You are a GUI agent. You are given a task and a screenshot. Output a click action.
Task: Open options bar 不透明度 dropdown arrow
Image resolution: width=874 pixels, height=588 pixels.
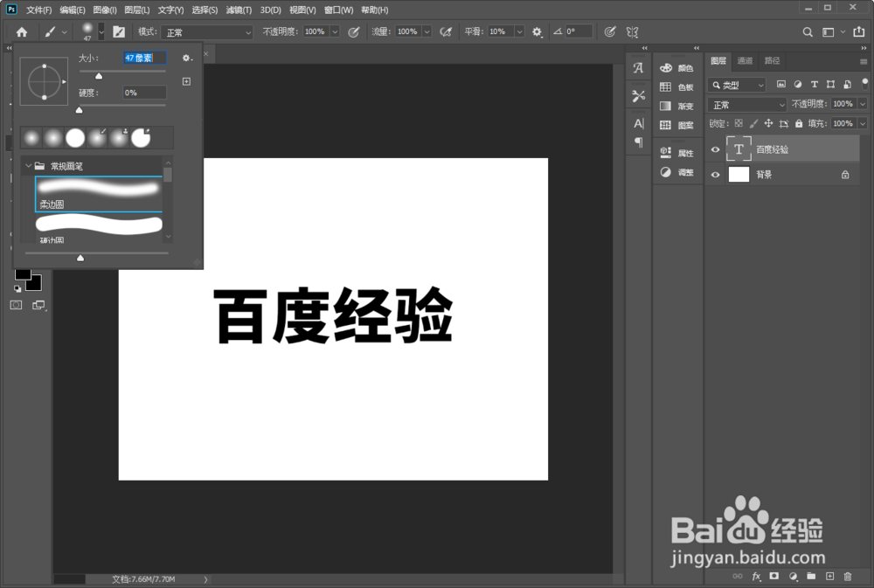[x=335, y=31]
